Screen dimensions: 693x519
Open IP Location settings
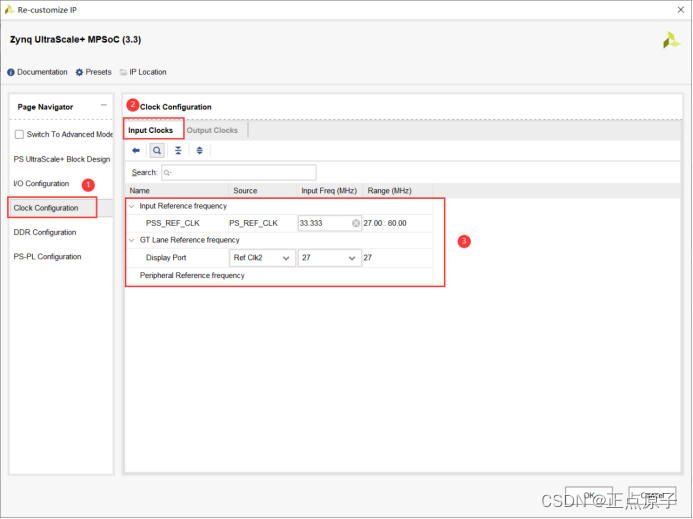(143, 72)
